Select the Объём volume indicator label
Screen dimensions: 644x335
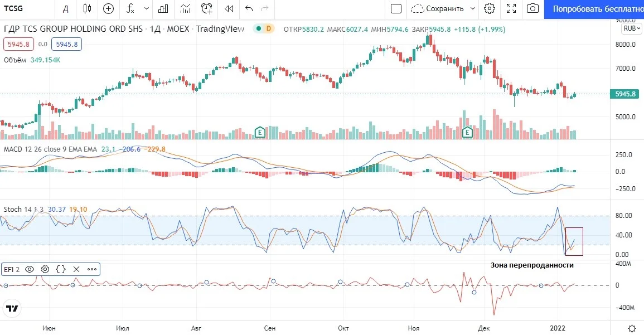click(x=15, y=60)
